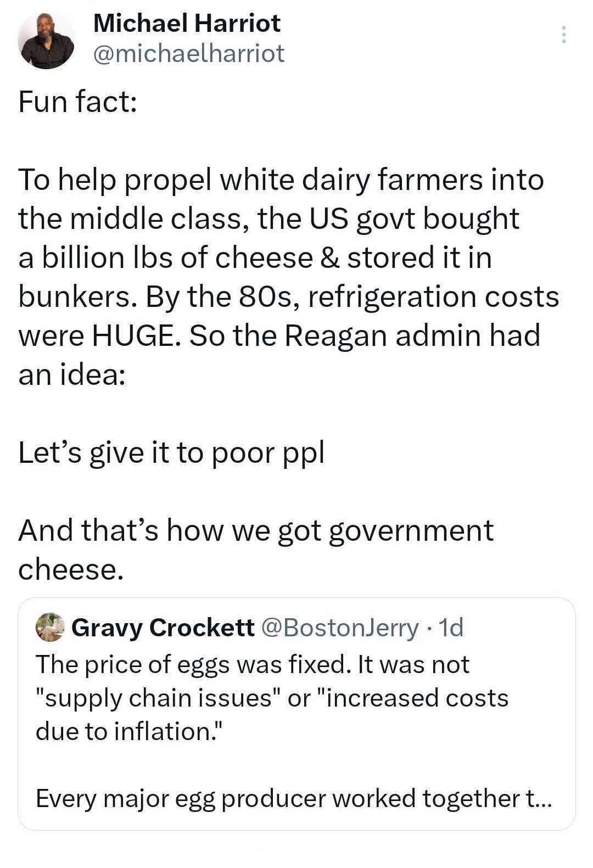Open Gravy Crockett's small profile avatar
This screenshot has height=868, width=593.
50,627
